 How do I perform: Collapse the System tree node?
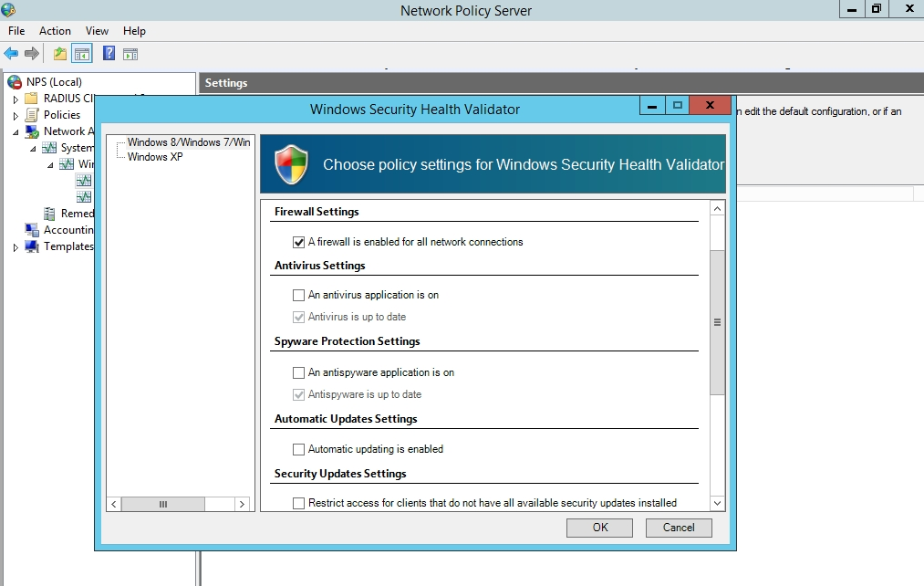point(34,149)
